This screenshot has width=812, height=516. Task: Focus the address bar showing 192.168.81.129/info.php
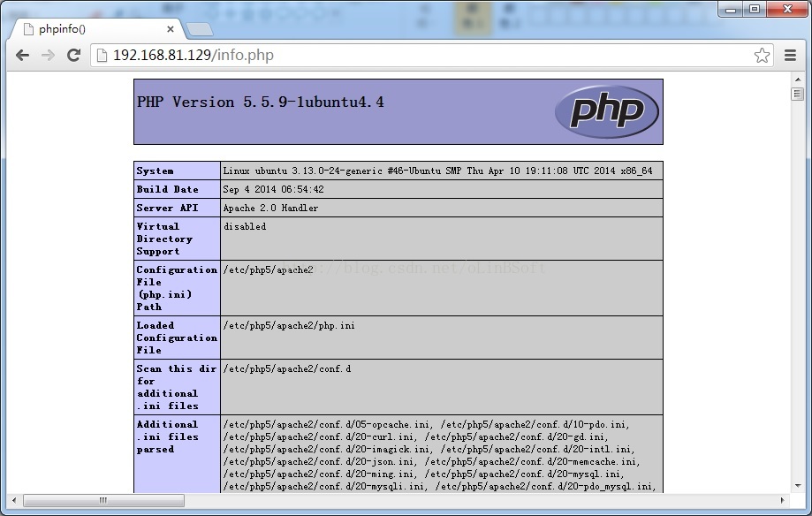click(x=432, y=55)
